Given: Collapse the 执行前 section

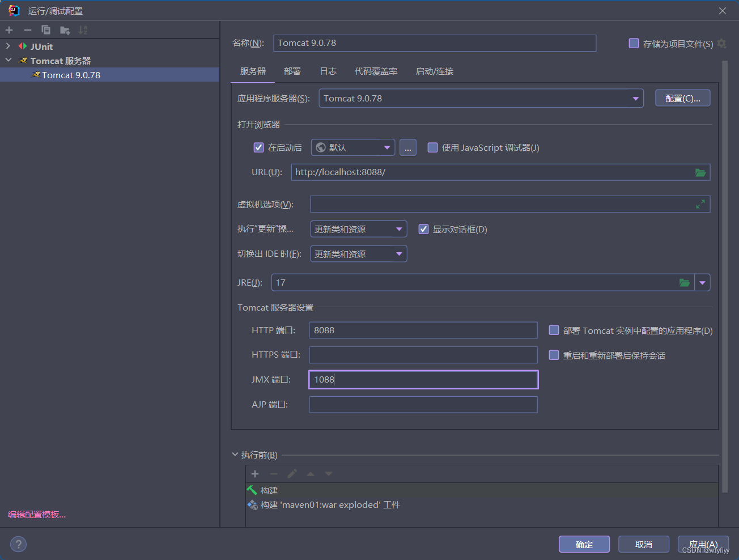Looking at the screenshot, I should point(235,455).
